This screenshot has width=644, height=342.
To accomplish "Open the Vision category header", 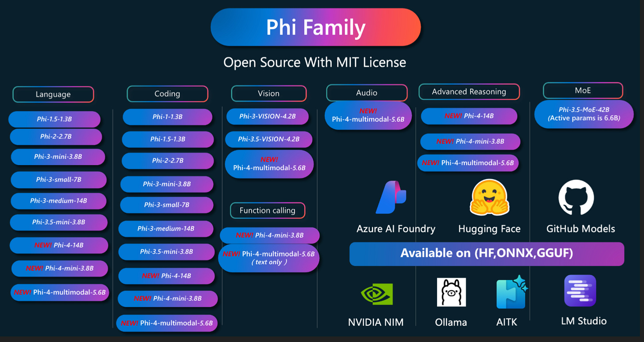I will click(x=268, y=93).
